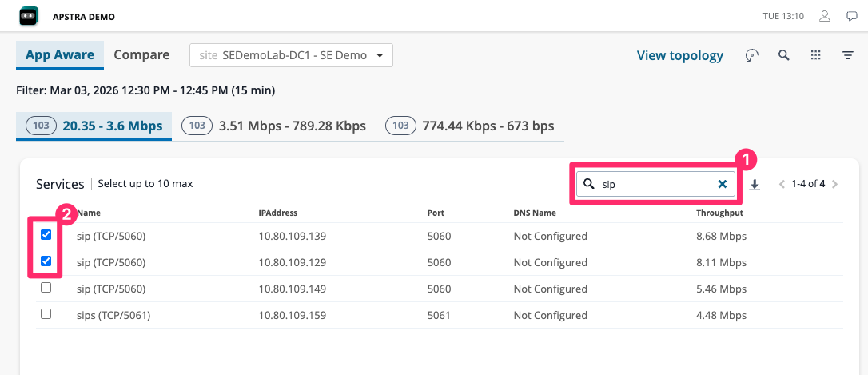The width and height of the screenshot is (868, 375).
Task: Click the View topology link
Action: pos(679,55)
